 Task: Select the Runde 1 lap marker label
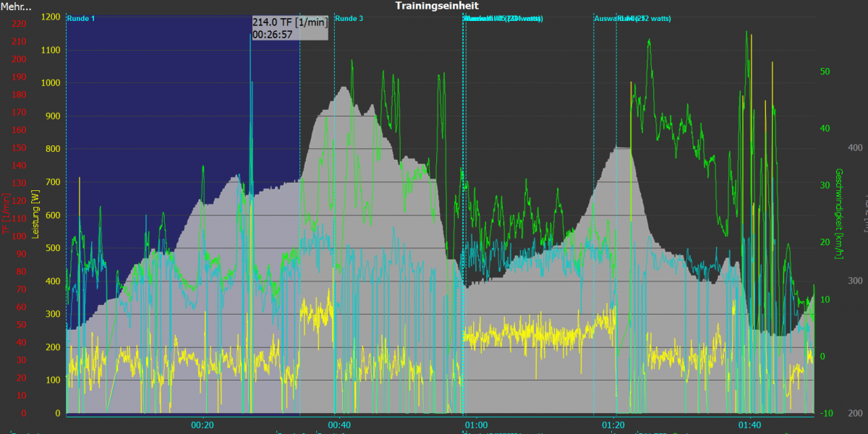point(81,18)
